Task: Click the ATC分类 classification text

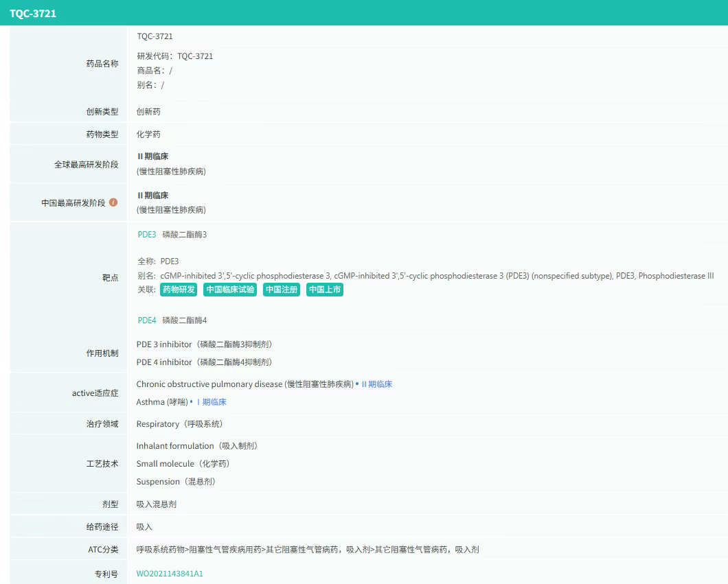Action: [x=307, y=550]
